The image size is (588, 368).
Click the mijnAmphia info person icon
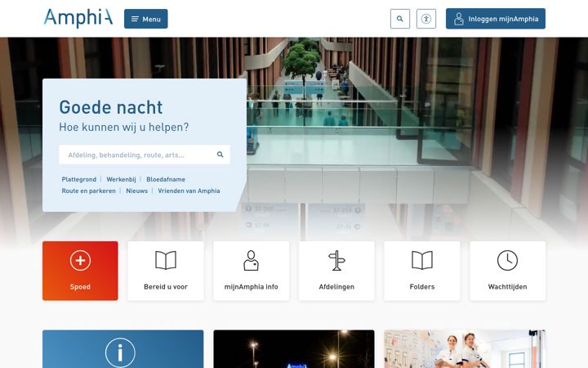point(251,260)
